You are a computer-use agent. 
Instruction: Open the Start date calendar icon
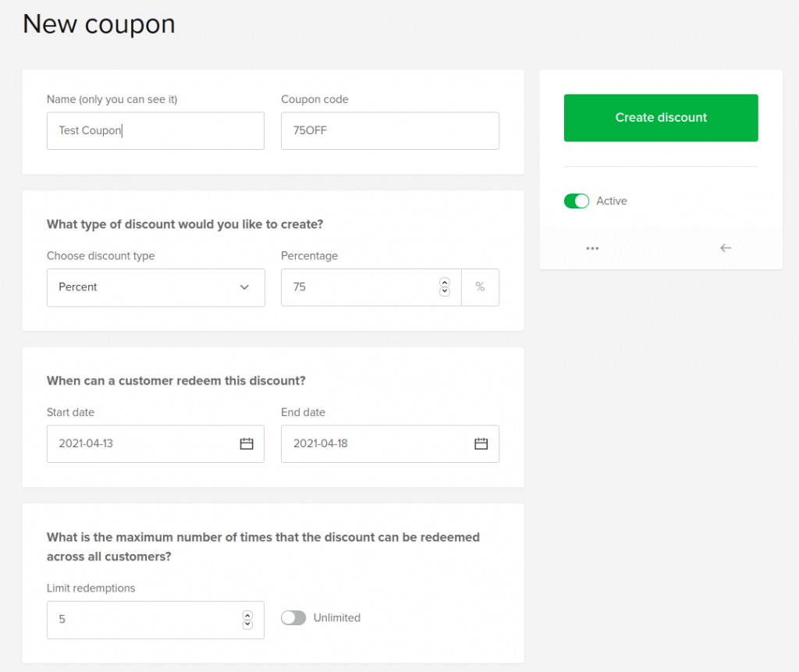[x=247, y=443]
